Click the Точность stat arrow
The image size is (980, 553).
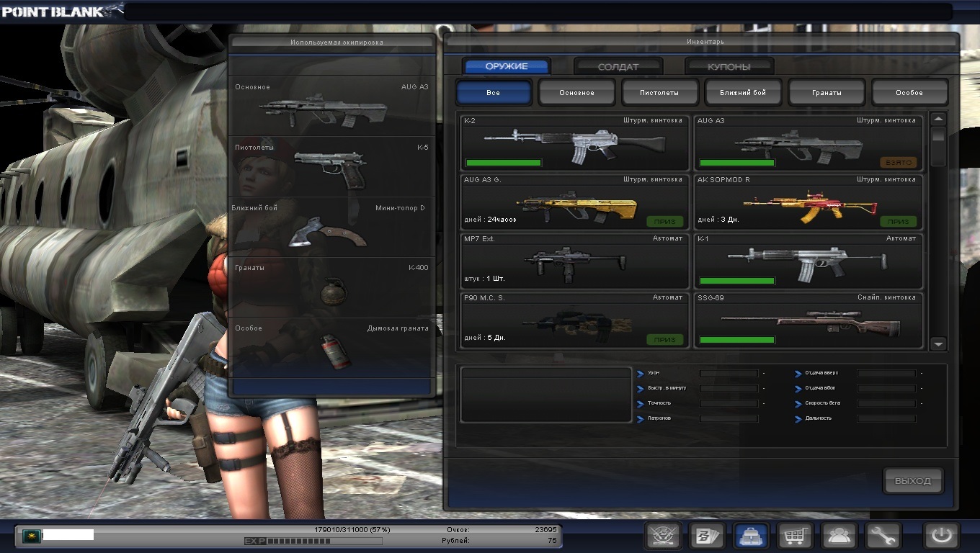[641, 403]
